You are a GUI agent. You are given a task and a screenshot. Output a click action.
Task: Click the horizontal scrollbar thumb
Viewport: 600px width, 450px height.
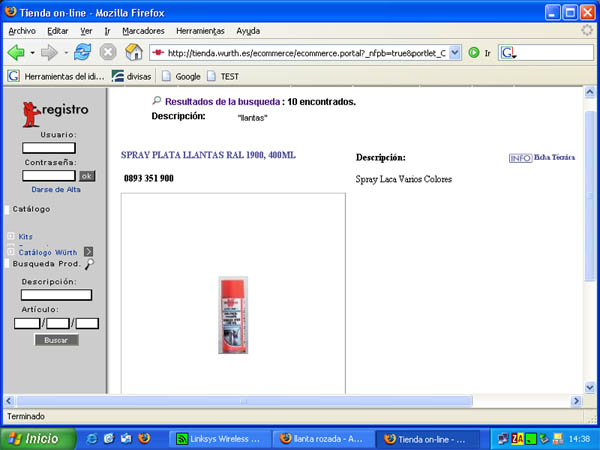click(x=244, y=401)
